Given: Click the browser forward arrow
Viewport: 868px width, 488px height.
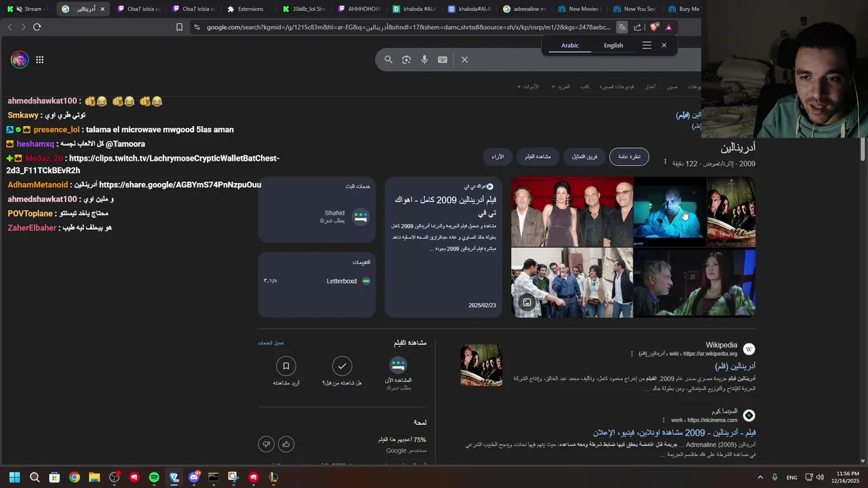Looking at the screenshot, I should tap(23, 27).
